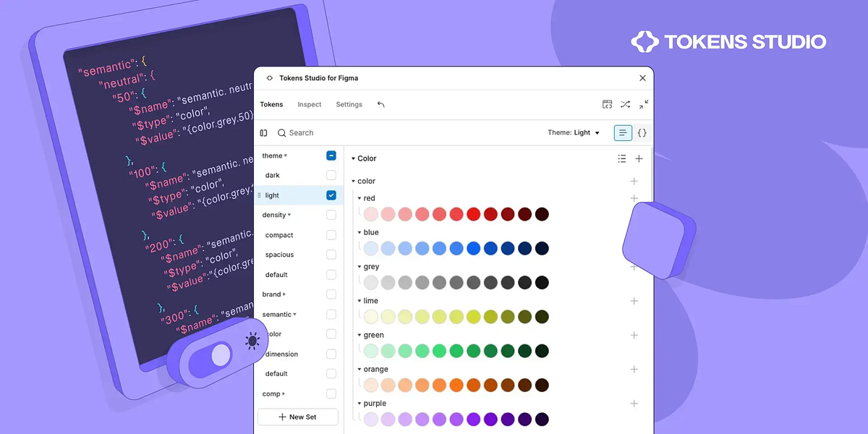Collapse the purple token group
This screenshot has width=868, height=434.
pyautogui.click(x=359, y=404)
